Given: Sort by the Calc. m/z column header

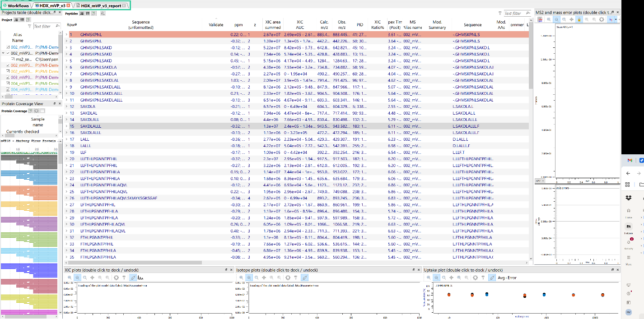Looking at the screenshot, I should tap(324, 24).
